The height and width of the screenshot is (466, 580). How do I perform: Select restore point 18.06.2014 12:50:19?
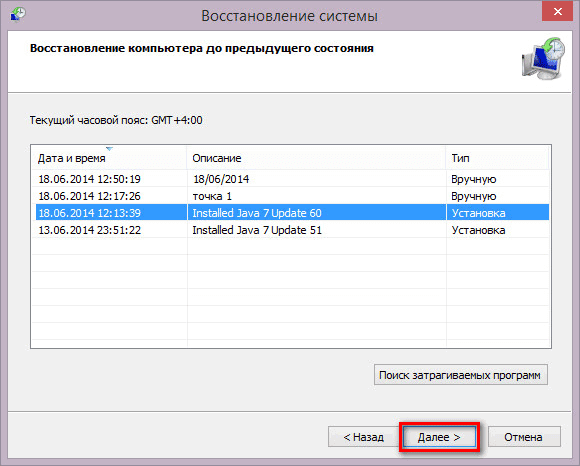coord(290,179)
